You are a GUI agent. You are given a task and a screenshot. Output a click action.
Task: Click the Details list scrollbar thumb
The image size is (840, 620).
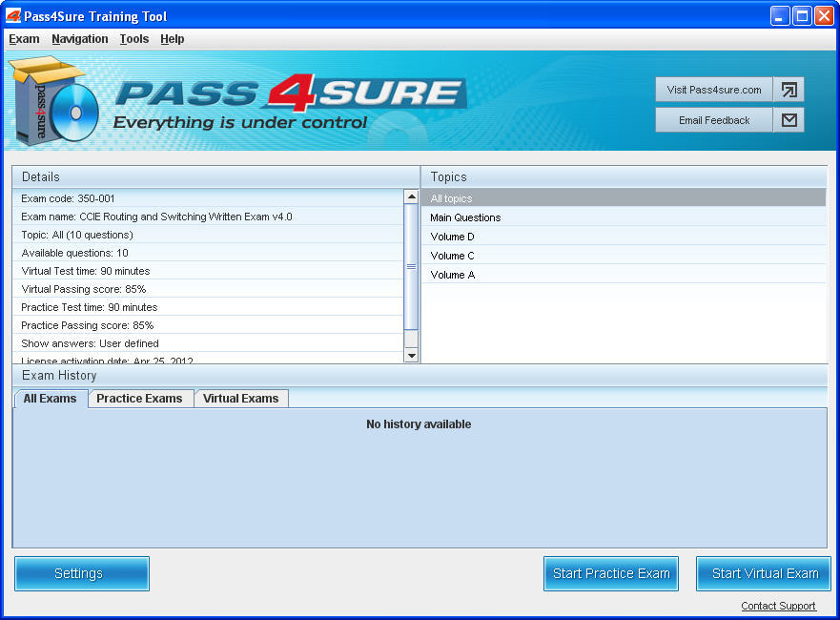412,266
